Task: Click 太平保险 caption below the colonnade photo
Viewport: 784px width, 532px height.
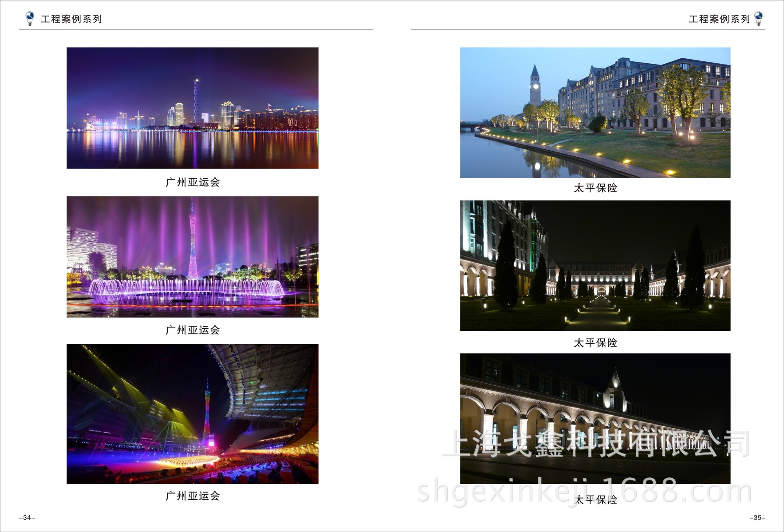Action: 595,500
